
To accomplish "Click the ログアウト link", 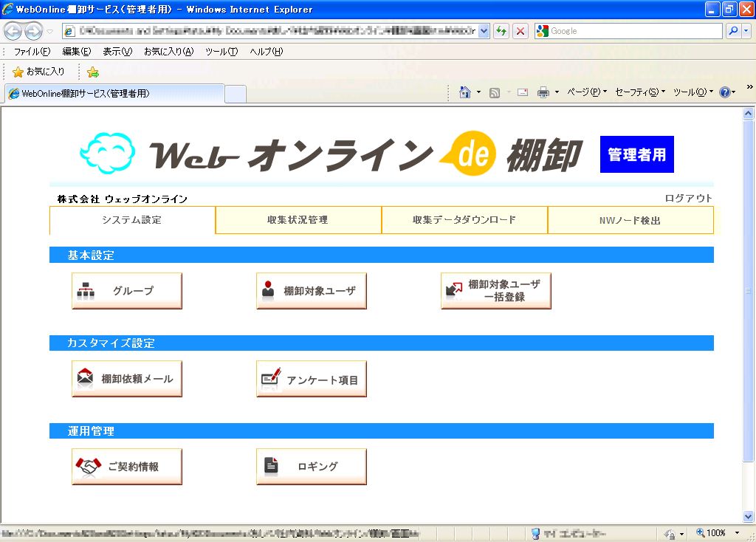I will tap(688, 198).
